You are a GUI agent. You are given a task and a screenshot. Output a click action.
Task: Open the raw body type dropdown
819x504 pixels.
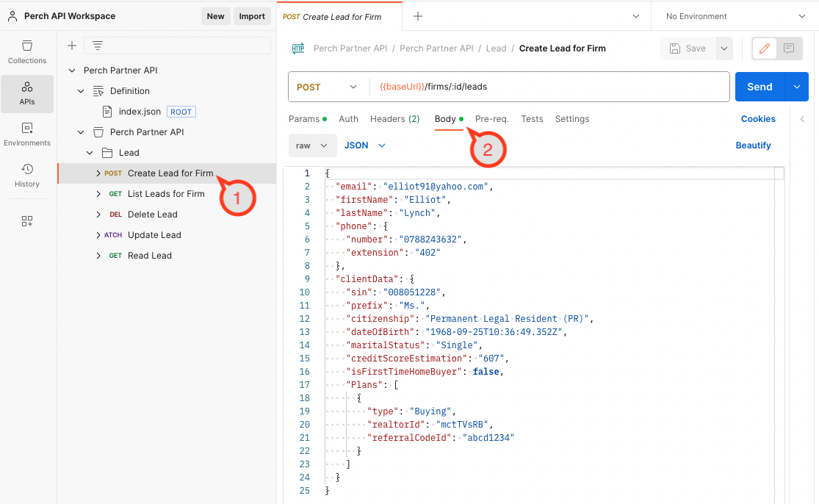click(x=312, y=145)
